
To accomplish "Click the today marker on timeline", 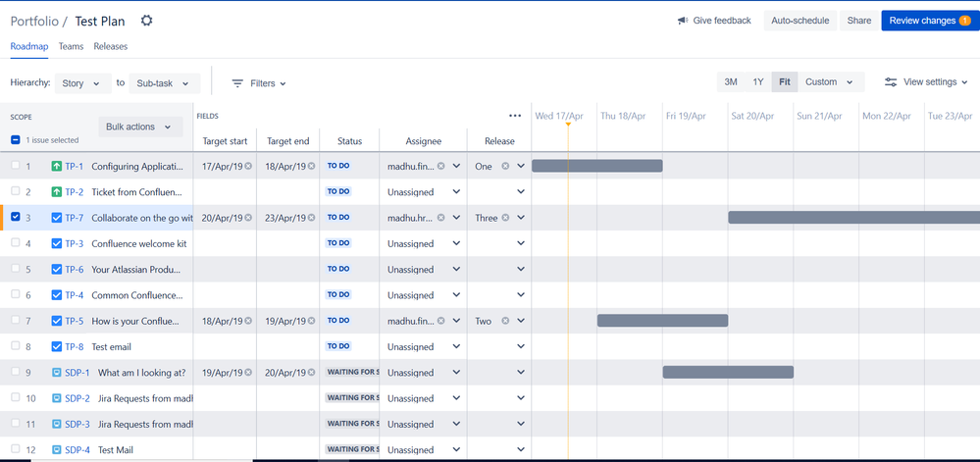I will [568, 125].
